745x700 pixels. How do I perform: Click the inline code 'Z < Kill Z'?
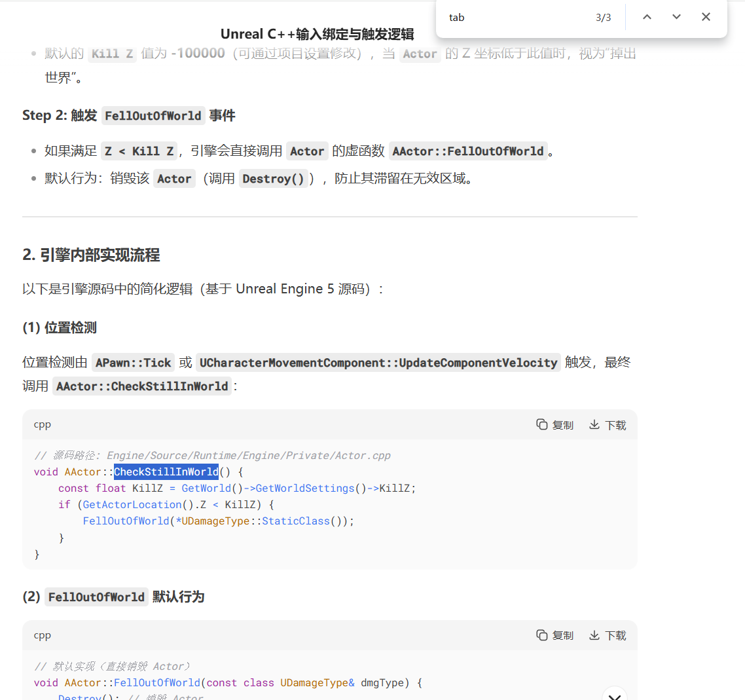(x=139, y=151)
